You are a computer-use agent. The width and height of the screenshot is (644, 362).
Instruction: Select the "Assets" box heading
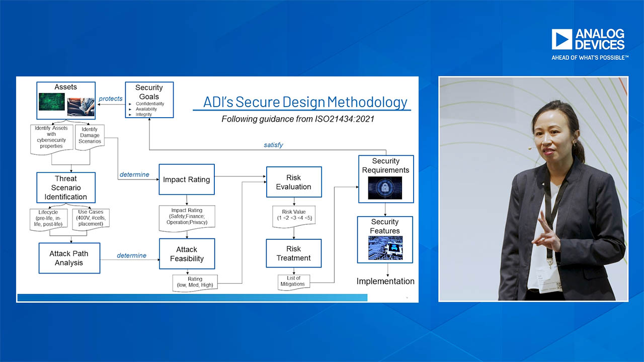tap(65, 87)
